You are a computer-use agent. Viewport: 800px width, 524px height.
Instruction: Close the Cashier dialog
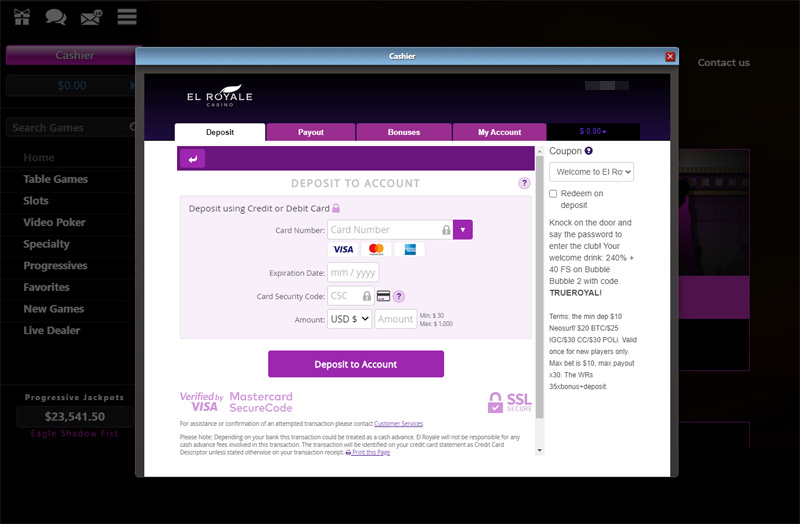click(670, 57)
